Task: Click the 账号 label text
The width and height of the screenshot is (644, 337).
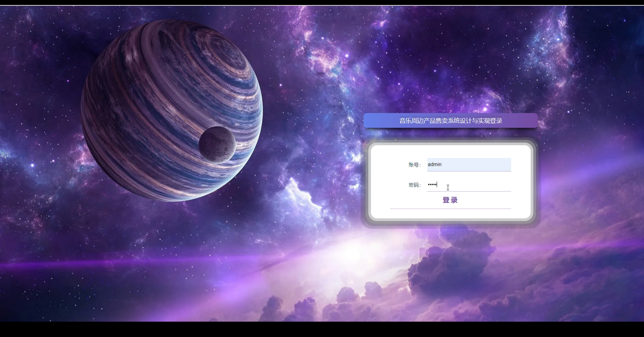Action: point(414,165)
